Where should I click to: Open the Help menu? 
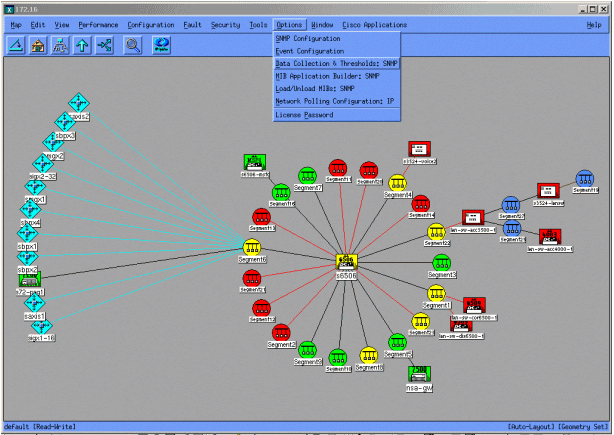(594, 25)
